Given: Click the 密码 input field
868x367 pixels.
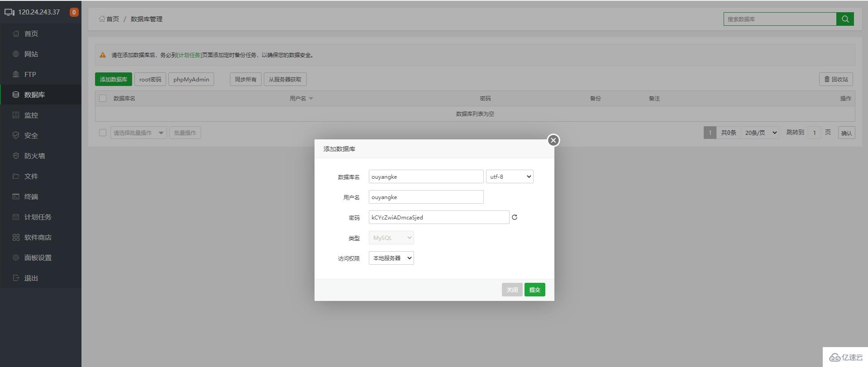Looking at the screenshot, I should click(439, 217).
